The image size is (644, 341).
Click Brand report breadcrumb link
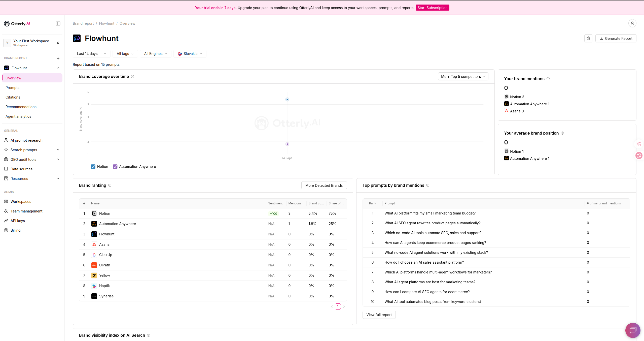[x=83, y=23]
